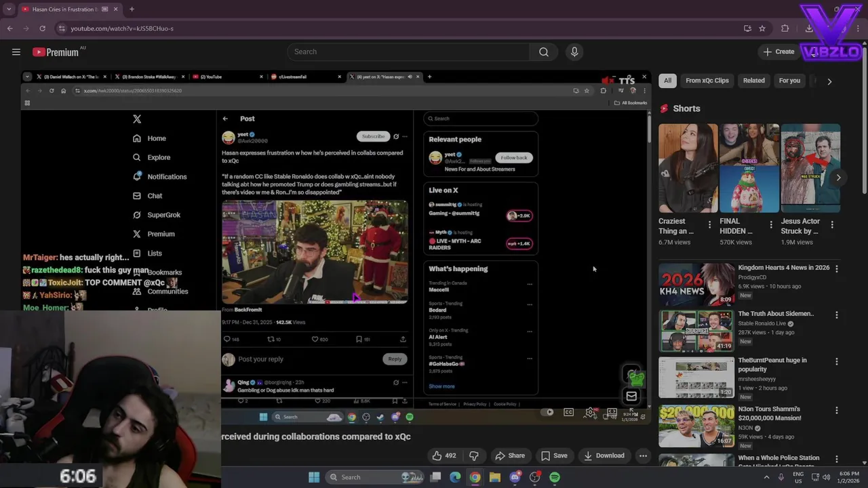Open N3on Tours Shammi's Mansion thumbnail
Viewport: 868px width, 488px height.
click(x=696, y=426)
